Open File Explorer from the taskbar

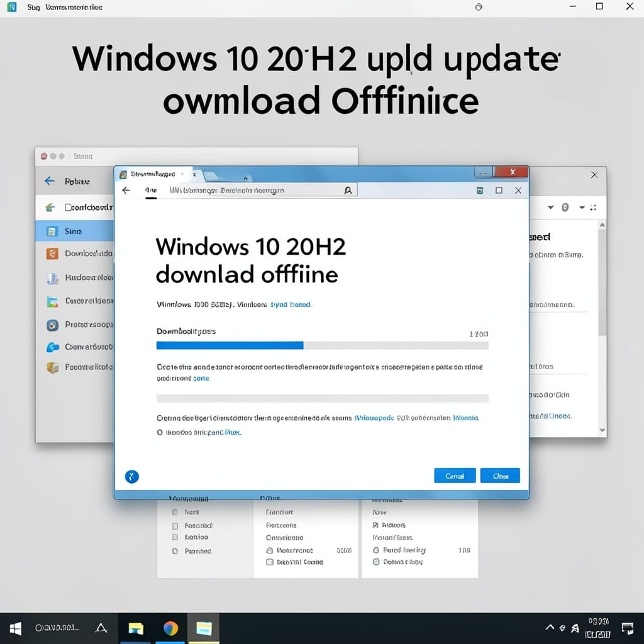tap(136, 628)
